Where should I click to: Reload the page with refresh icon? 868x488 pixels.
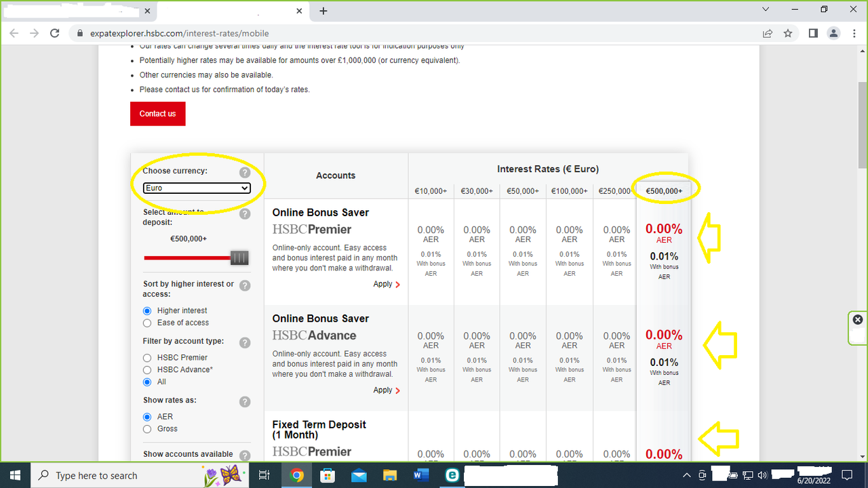pos(56,33)
